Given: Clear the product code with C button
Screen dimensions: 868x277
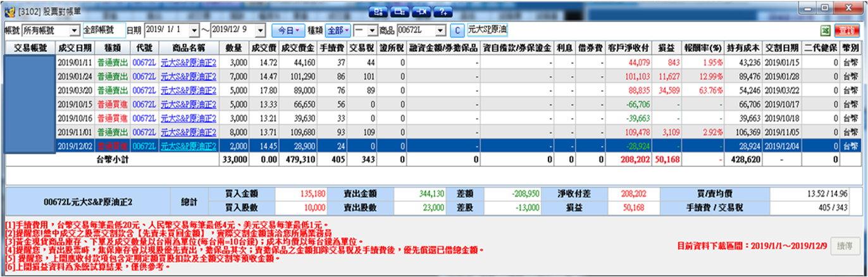Looking at the screenshot, I should point(457,30).
